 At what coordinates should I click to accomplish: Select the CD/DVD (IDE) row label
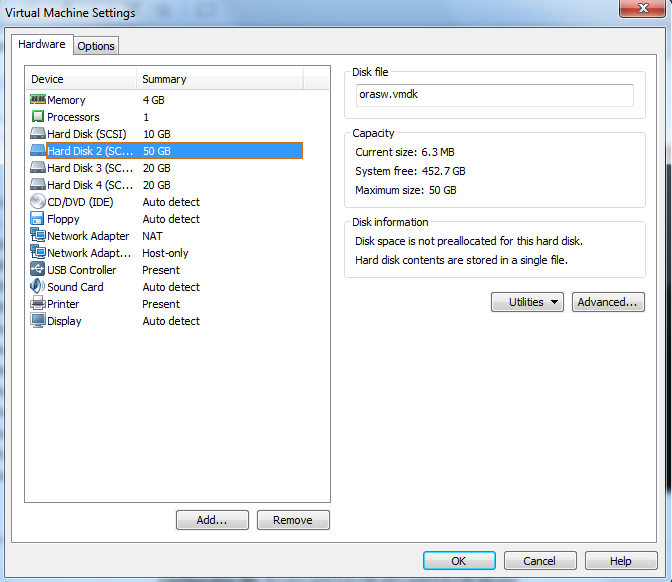tap(80, 202)
